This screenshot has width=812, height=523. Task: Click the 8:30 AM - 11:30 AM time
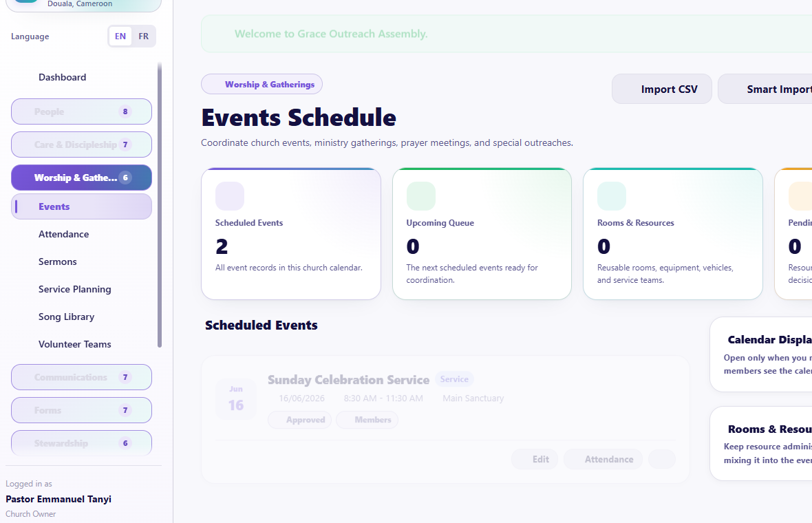click(383, 398)
